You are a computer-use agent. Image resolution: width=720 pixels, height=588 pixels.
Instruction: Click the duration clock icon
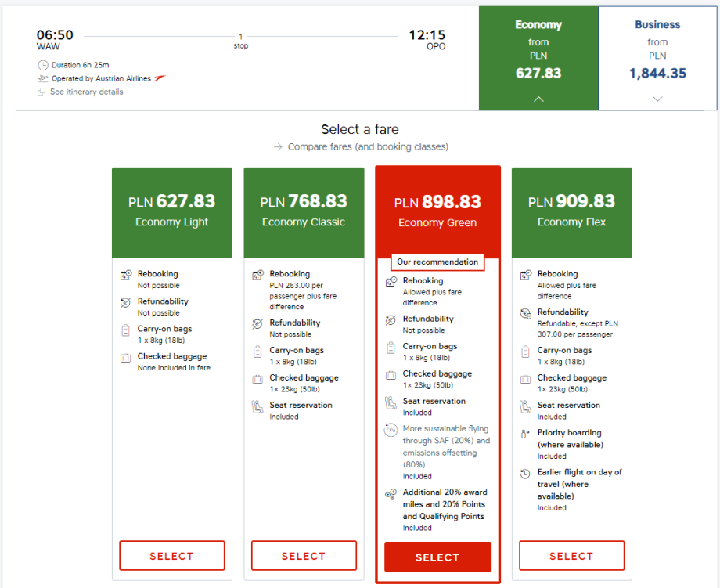[x=42, y=65]
